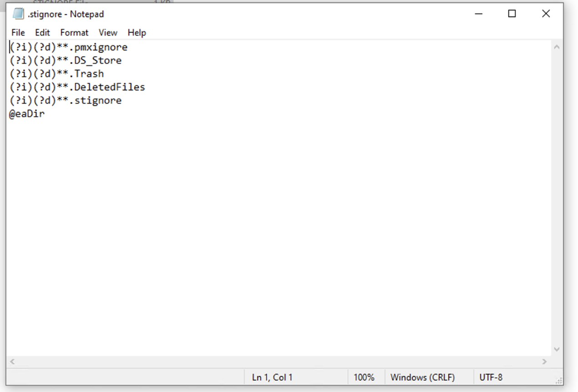This screenshot has height=392, width=578.
Task: Open the Help menu
Action: point(137,33)
